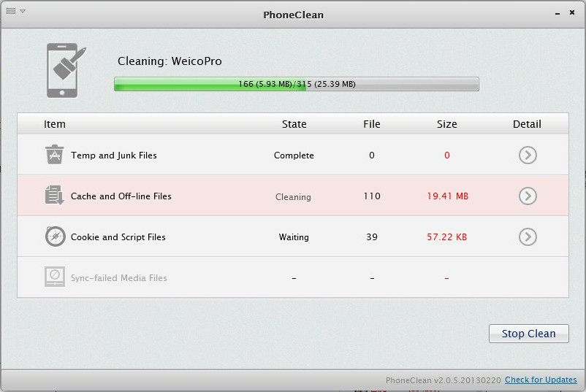Click the Size column header
Image resolution: width=586 pixels, height=392 pixels.
click(446, 124)
